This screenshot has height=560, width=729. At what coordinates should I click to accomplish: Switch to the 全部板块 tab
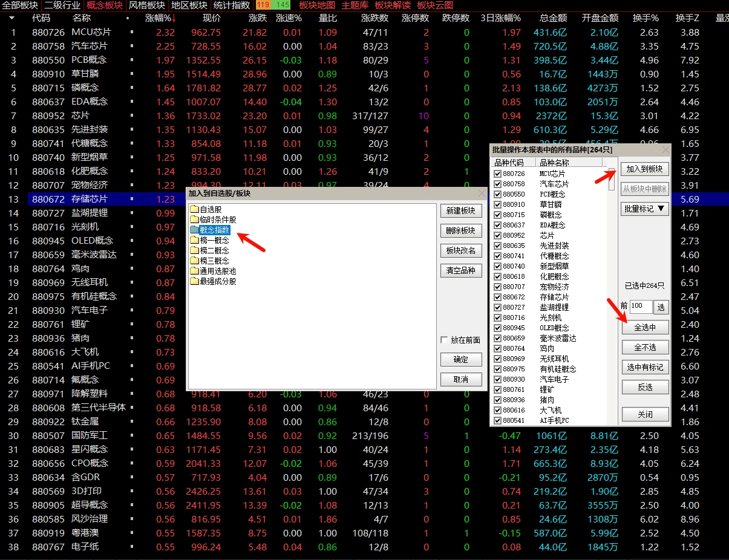20,5
